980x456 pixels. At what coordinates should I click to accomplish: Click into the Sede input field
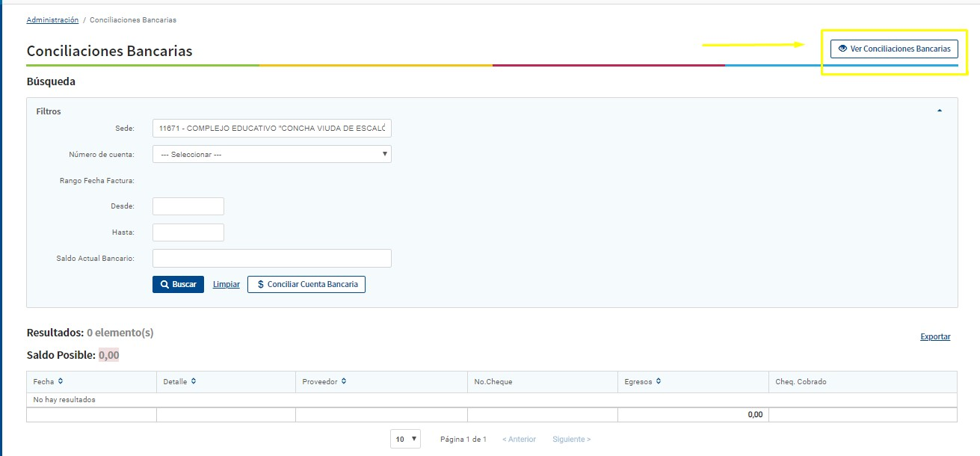click(x=271, y=129)
